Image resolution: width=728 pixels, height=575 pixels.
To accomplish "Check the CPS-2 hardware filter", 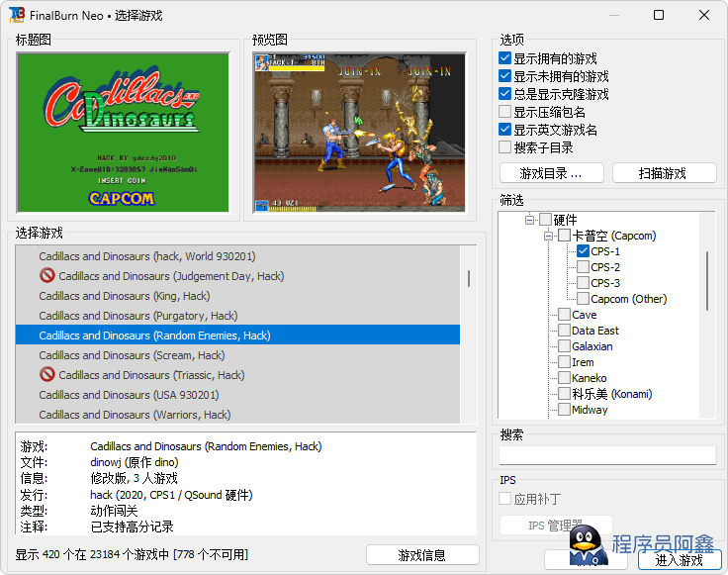I will click(584, 267).
